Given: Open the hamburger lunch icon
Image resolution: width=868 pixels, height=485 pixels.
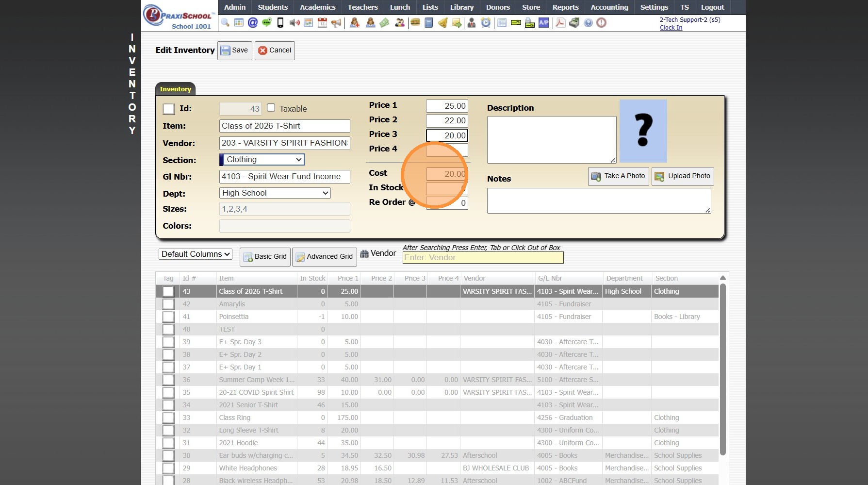Looking at the screenshot, I should tap(415, 22).
